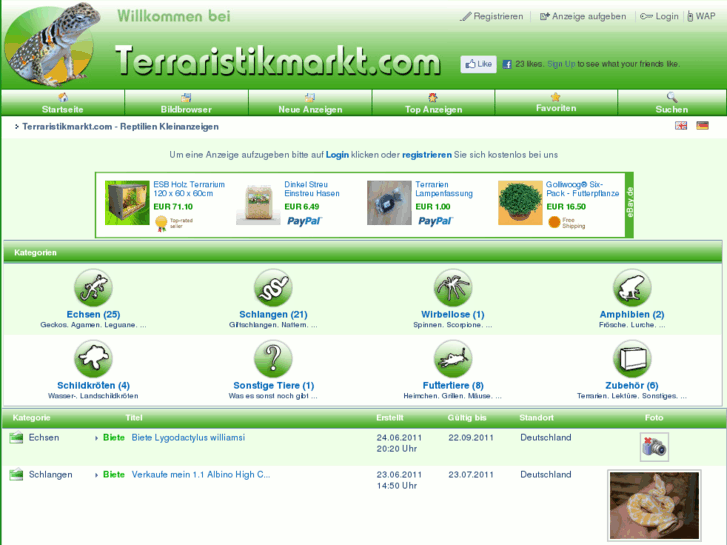Click the Echsen lizard category icon
The image size is (727, 545).
[93, 288]
